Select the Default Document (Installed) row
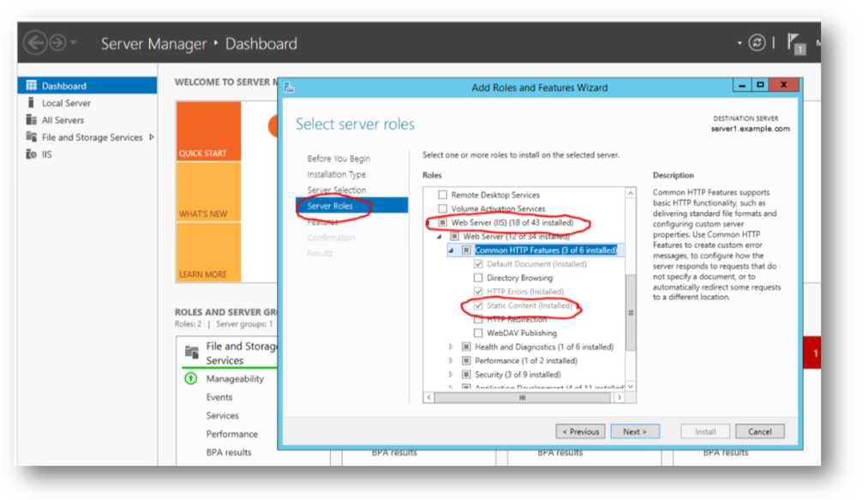Screen dimensions: 868x500 coord(536,264)
